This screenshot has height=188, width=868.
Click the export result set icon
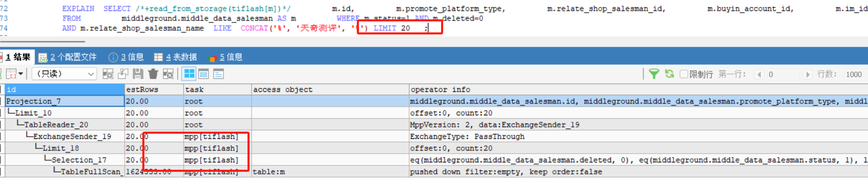point(11,74)
